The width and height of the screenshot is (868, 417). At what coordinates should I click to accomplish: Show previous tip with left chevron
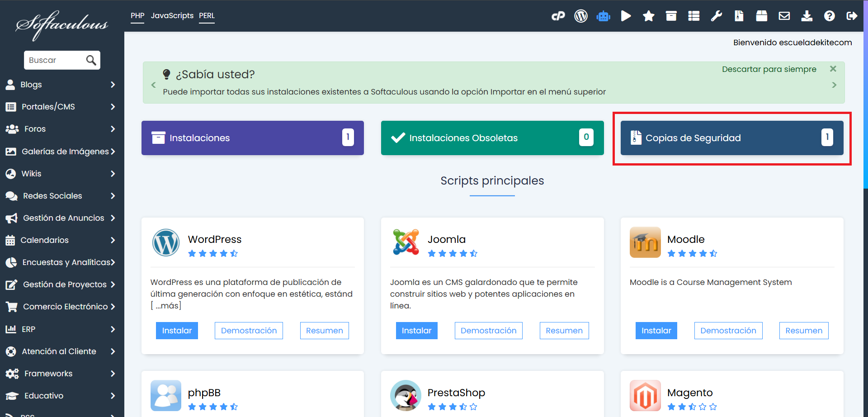[x=153, y=85]
